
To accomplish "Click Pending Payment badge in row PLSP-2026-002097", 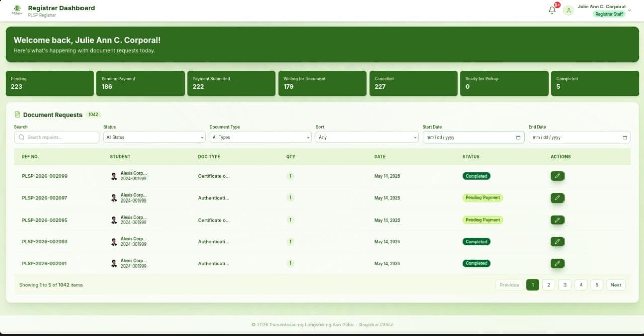I will 482,198.
